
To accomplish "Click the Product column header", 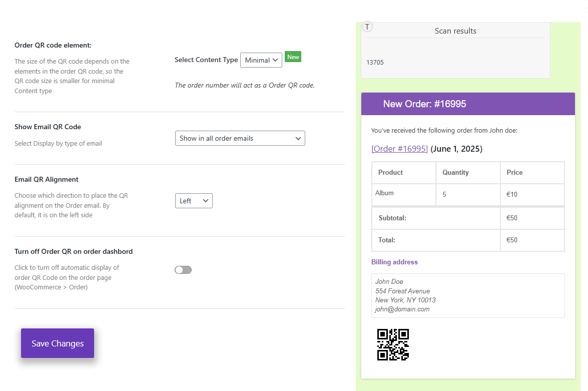I will 390,172.
